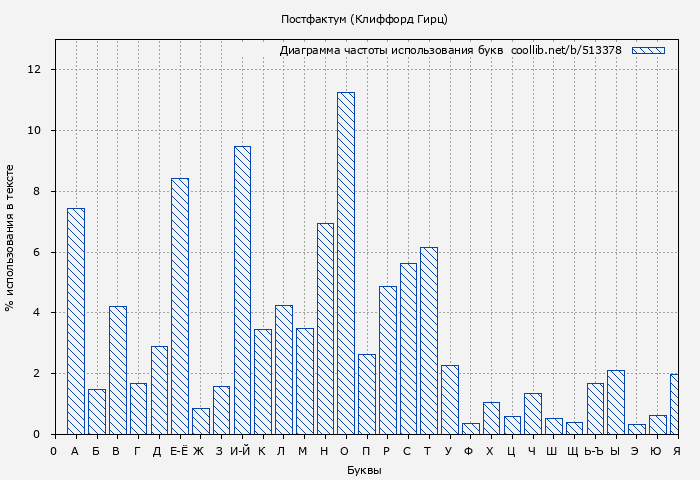This screenshot has height=480, width=700.
Task: Click the coollib.net/b/513378 legend text
Action: pyautogui.click(x=566, y=50)
